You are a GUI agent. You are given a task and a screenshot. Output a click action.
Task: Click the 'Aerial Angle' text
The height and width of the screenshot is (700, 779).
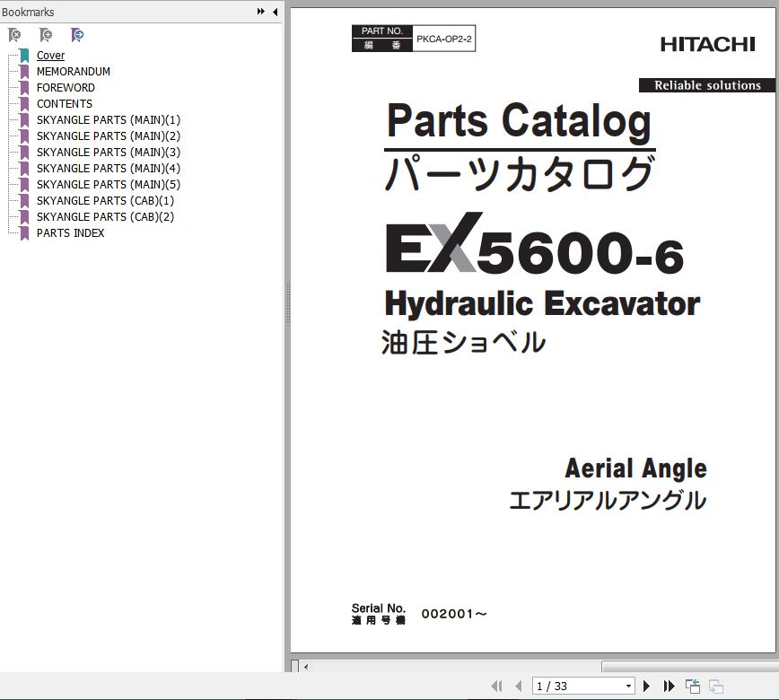[x=635, y=468]
